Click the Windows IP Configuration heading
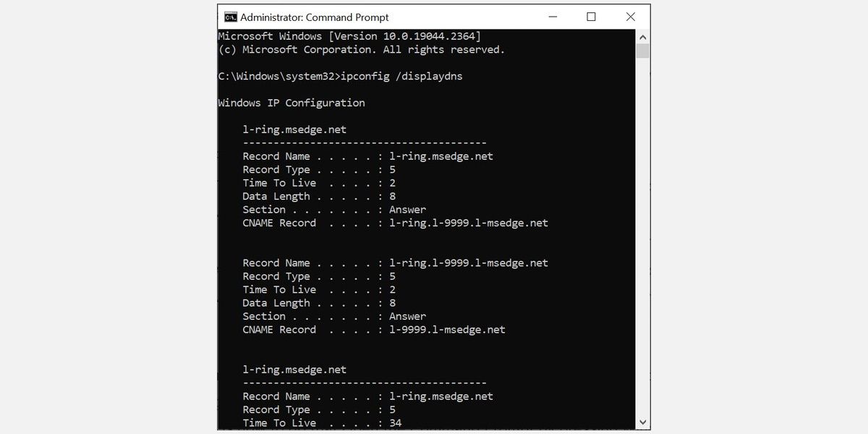The image size is (868, 434). click(291, 103)
